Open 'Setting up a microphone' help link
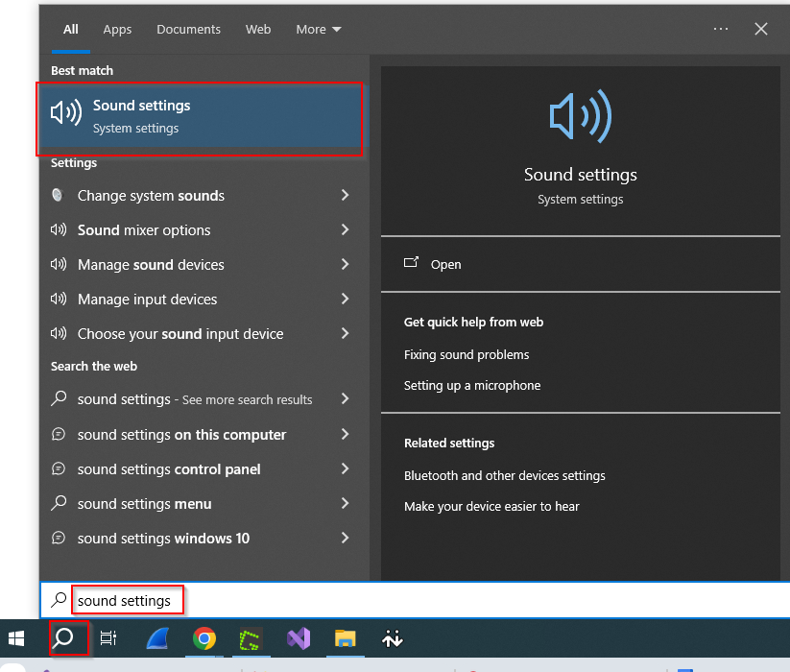Viewport: 790px width, 672px height. 472,385
